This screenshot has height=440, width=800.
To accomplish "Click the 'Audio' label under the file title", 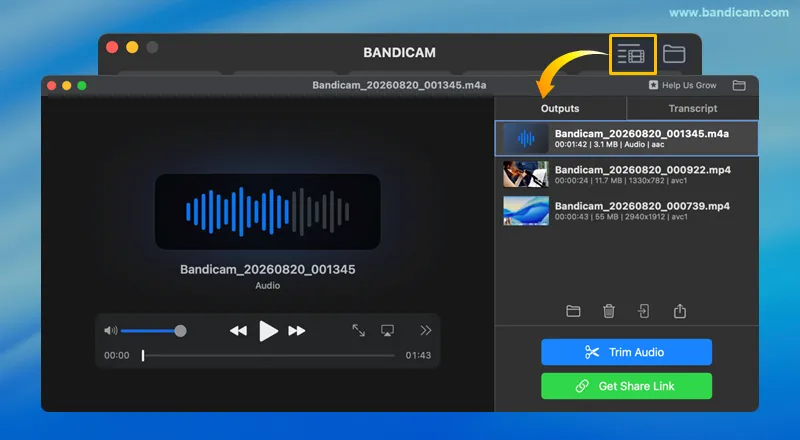I will (x=267, y=285).
